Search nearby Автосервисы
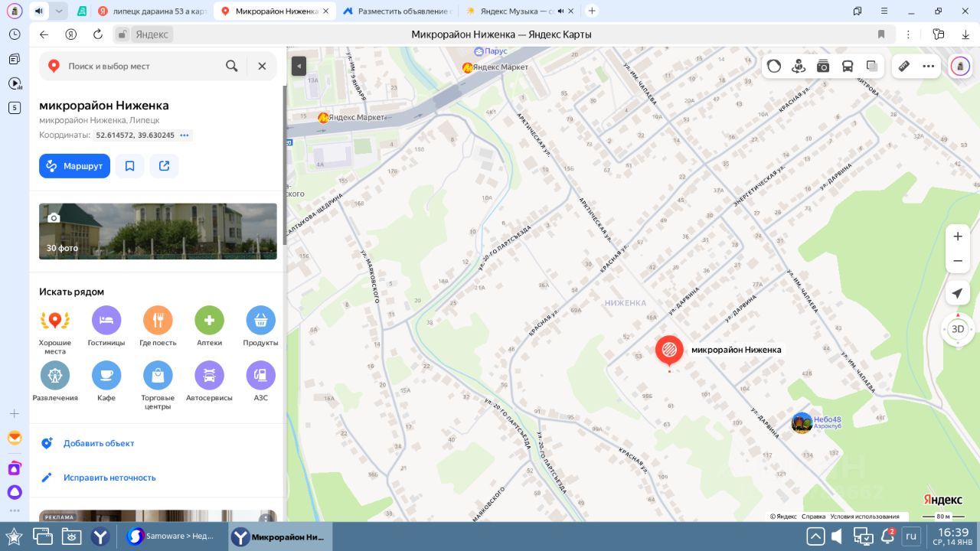 209,382
